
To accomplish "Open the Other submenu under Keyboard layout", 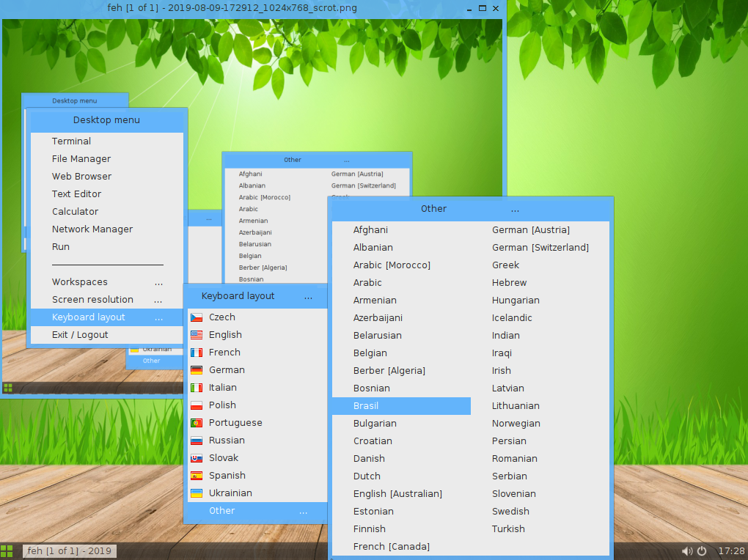I will click(x=221, y=510).
